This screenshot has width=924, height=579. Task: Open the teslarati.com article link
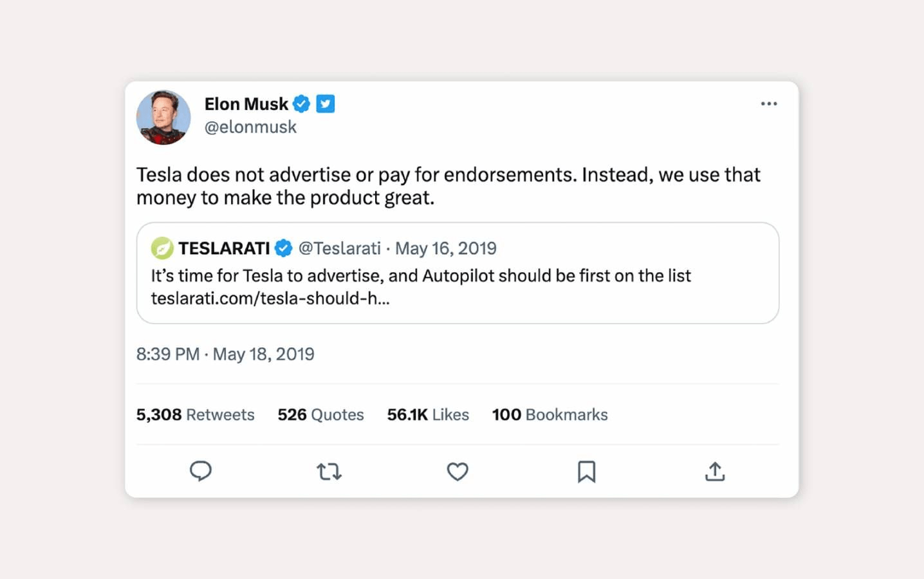click(x=269, y=298)
